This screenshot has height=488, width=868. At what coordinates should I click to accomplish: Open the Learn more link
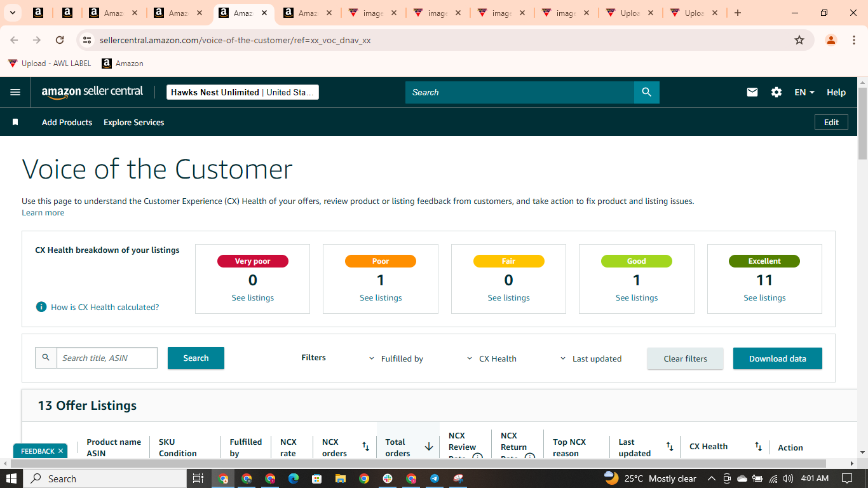[43, 212]
